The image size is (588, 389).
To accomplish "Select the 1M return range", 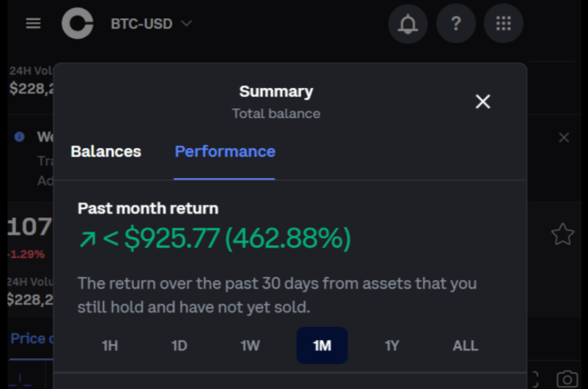I will click(x=322, y=346).
